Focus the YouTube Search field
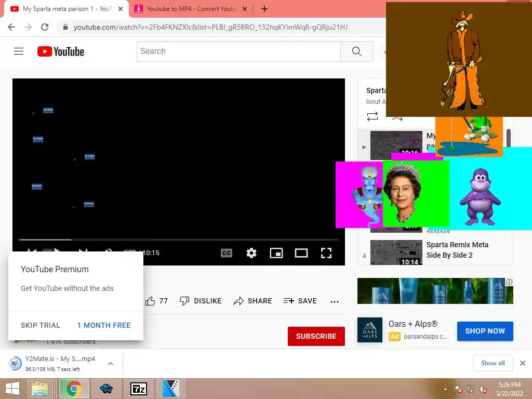 click(238, 51)
